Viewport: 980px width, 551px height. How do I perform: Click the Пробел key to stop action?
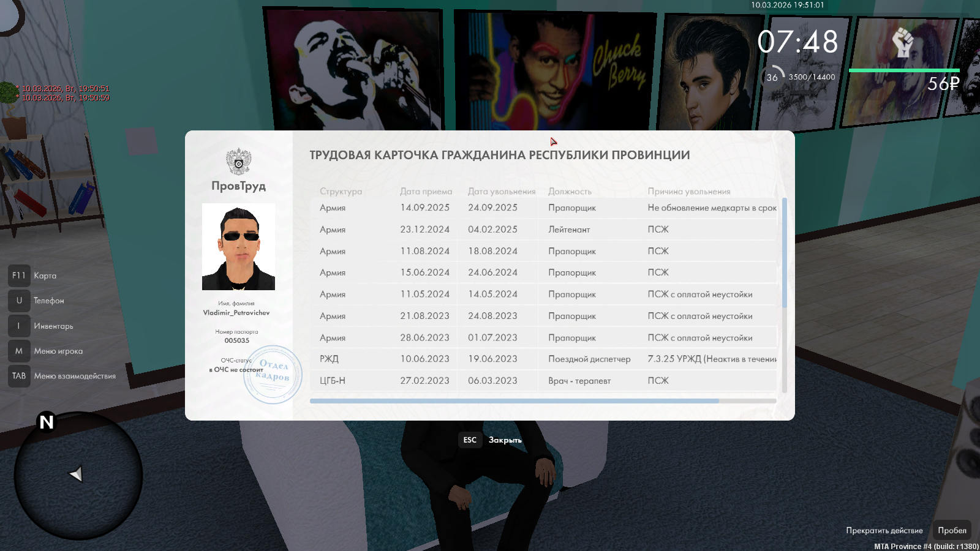click(952, 530)
